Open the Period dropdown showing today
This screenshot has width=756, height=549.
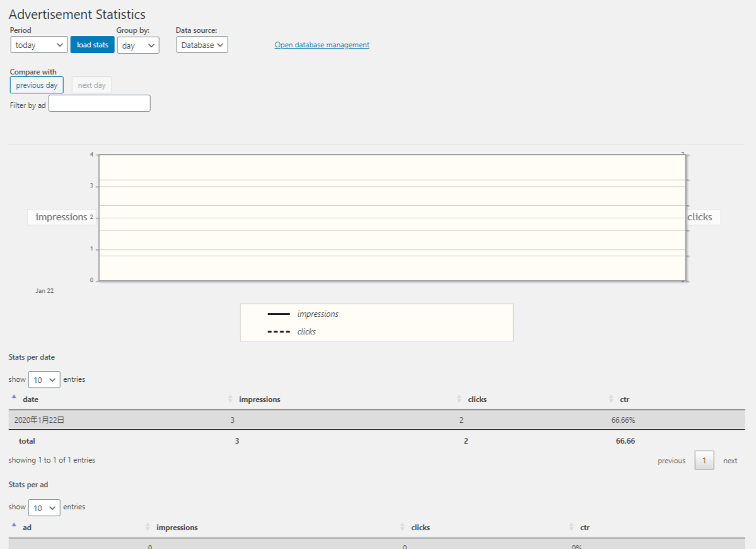click(x=38, y=45)
